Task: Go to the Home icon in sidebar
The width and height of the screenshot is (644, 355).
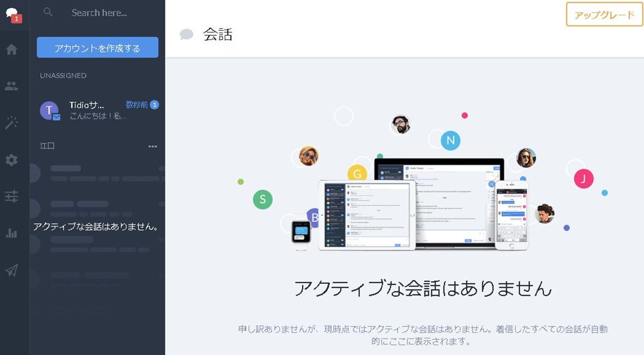Action: coord(11,50)
